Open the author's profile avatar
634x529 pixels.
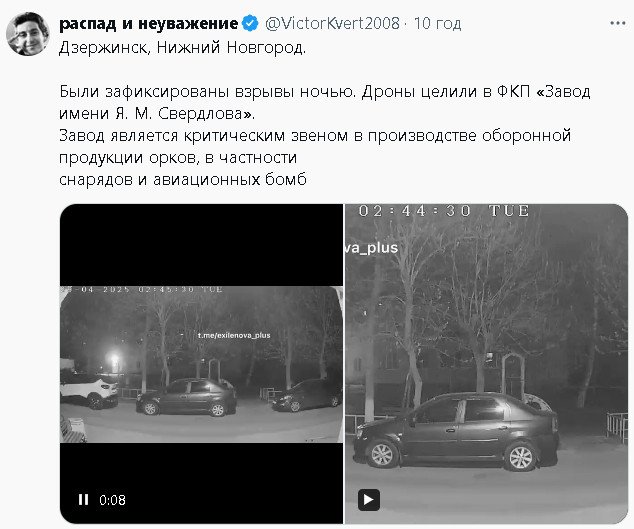click(27, 34)
